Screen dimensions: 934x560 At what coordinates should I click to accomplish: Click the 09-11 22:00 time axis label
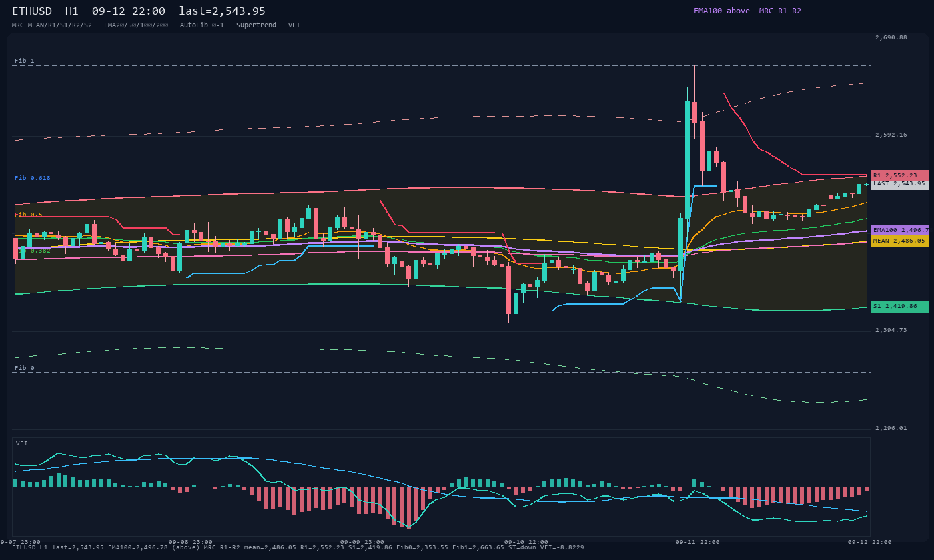pyautogui.click(x=698, y=542)
